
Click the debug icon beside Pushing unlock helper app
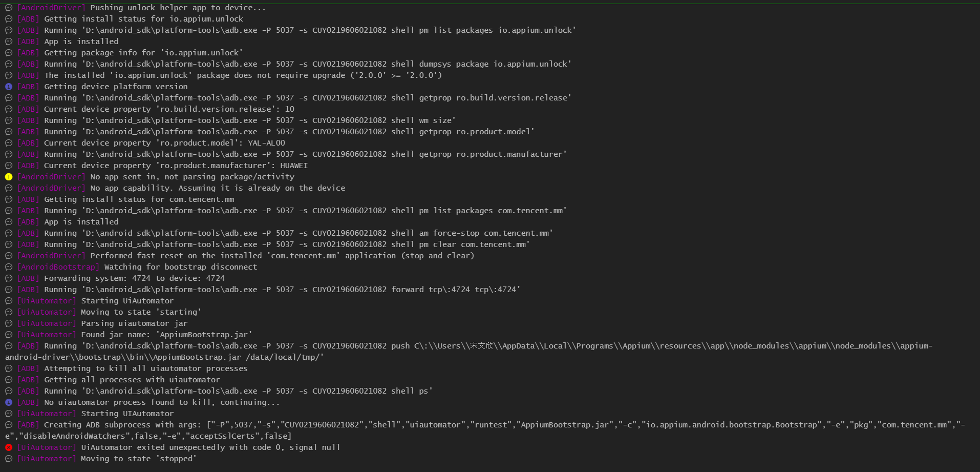9,8
